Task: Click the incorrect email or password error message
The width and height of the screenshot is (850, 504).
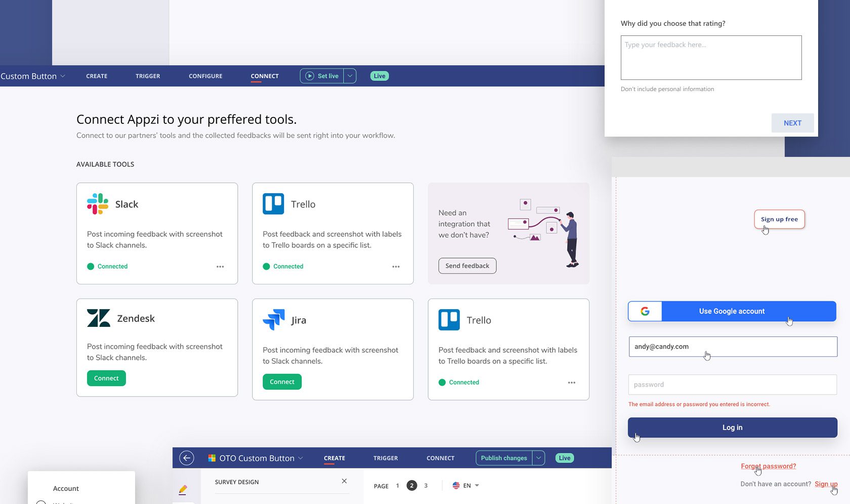Action: click(x=699, y=404)
